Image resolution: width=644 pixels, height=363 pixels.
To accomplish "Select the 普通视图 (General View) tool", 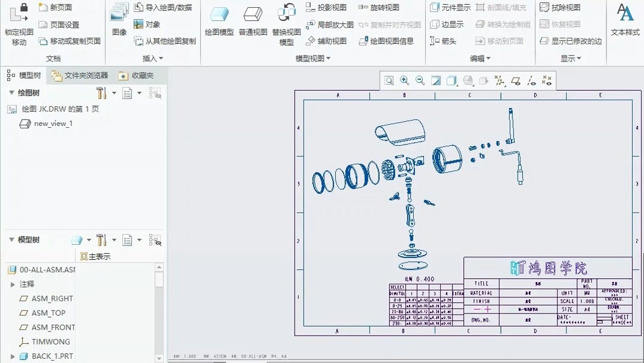I will pyautogui.click(x=252, y=21).
